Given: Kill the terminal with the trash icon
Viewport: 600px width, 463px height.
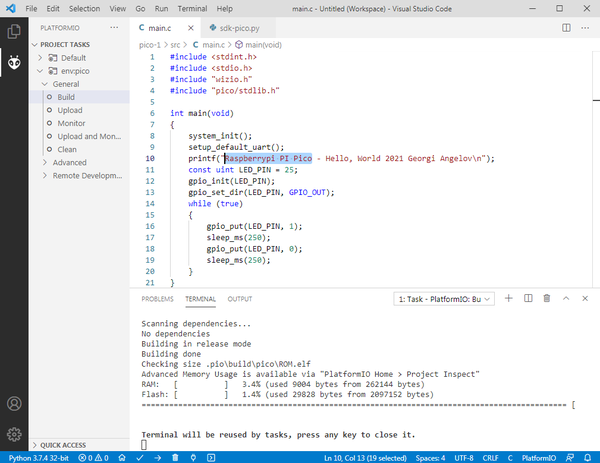Looking at the screenshot, I should (x=547, y=298).
